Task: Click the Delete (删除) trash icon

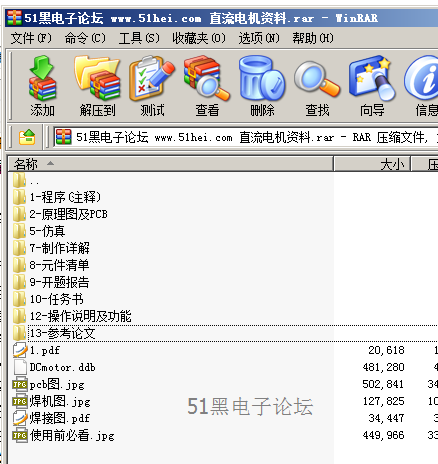Action: pyautogui.click(x=262, y=86)
